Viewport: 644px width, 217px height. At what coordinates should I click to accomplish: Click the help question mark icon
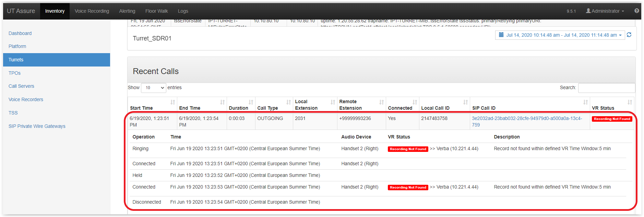click(636, 11)
